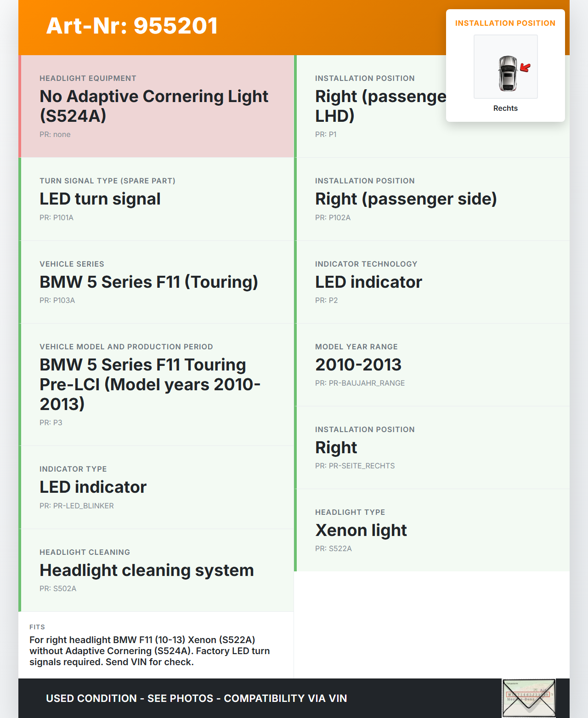Screen dimensions: 588x718
Task: Select the Xenon light headlight type
Action: coord(361,530)
